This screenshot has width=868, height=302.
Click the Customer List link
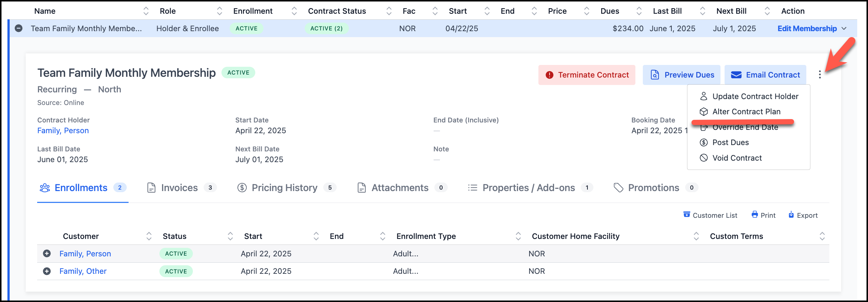710,215
